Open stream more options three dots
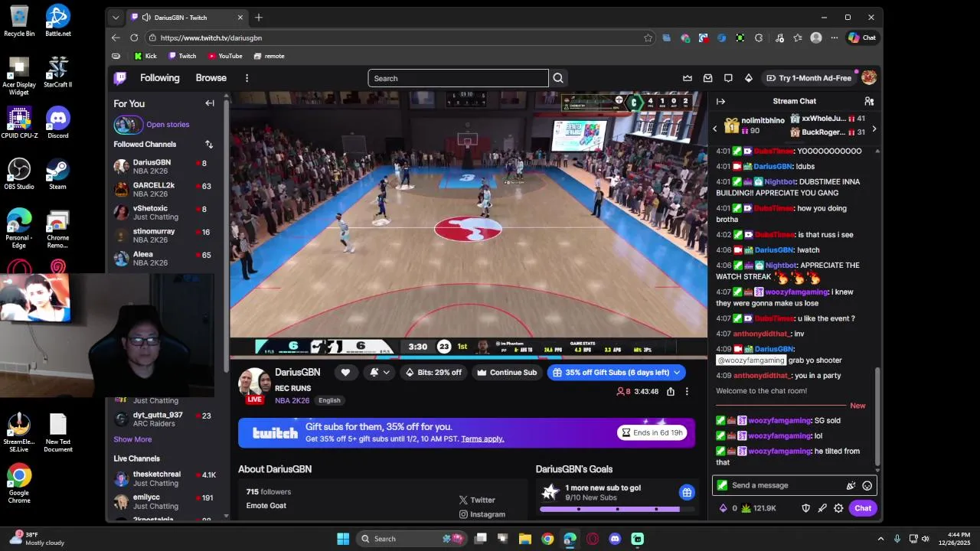Screen dimensions: 980x551 687,392
